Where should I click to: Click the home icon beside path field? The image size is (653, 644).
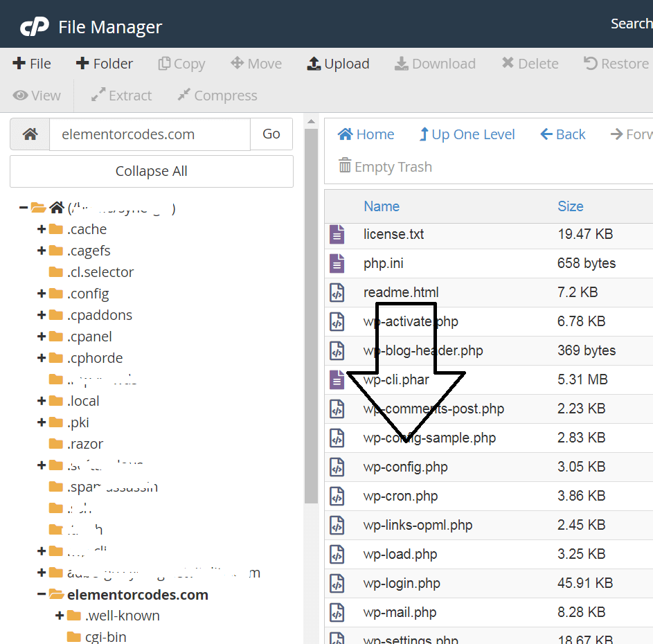tap(30, 134)
